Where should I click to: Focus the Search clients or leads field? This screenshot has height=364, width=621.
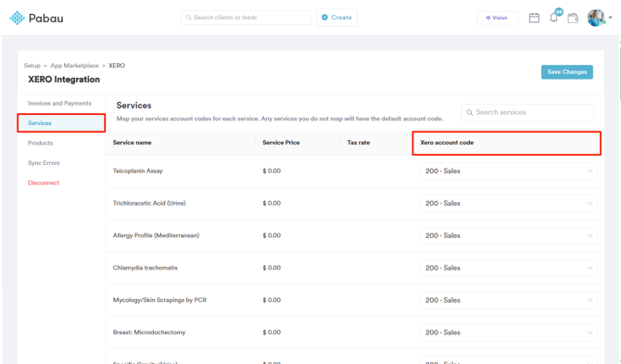pos(246,18)
